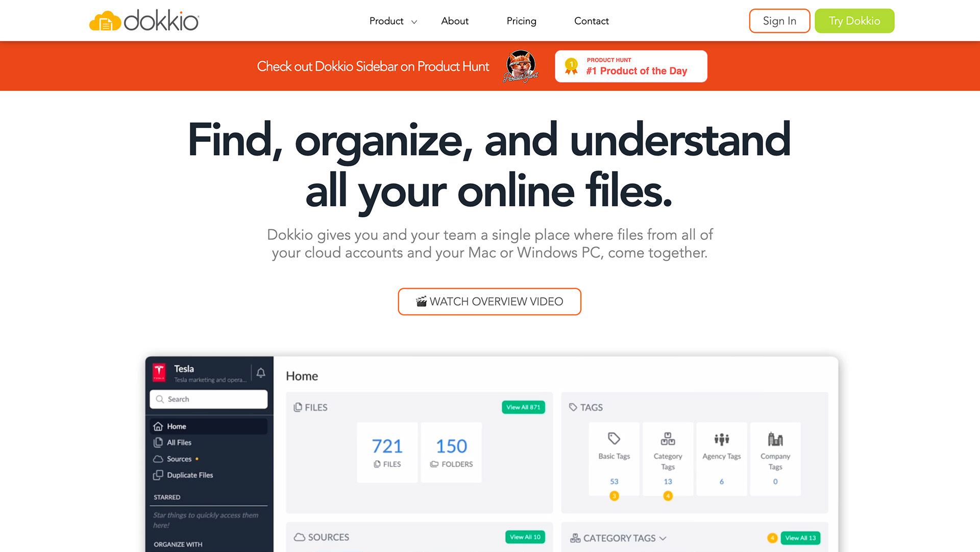Click the Agency Tags people icon
The image size is (980, 552).
point(722,439)
